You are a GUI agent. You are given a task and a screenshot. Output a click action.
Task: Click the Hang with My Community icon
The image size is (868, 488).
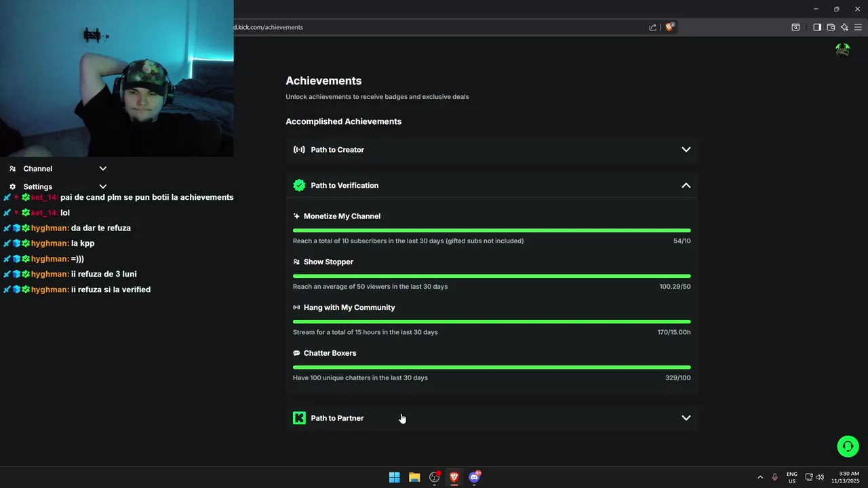click(296, 307)
